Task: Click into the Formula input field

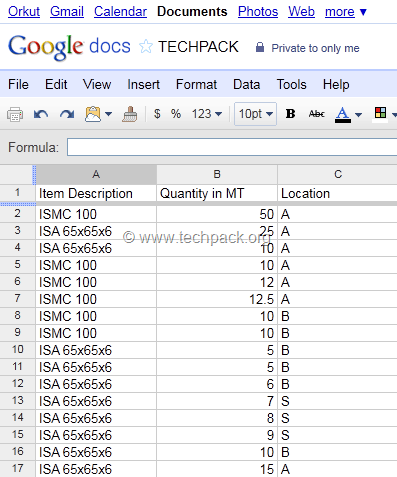Action: pyautogui.click(x=232, y=147)
